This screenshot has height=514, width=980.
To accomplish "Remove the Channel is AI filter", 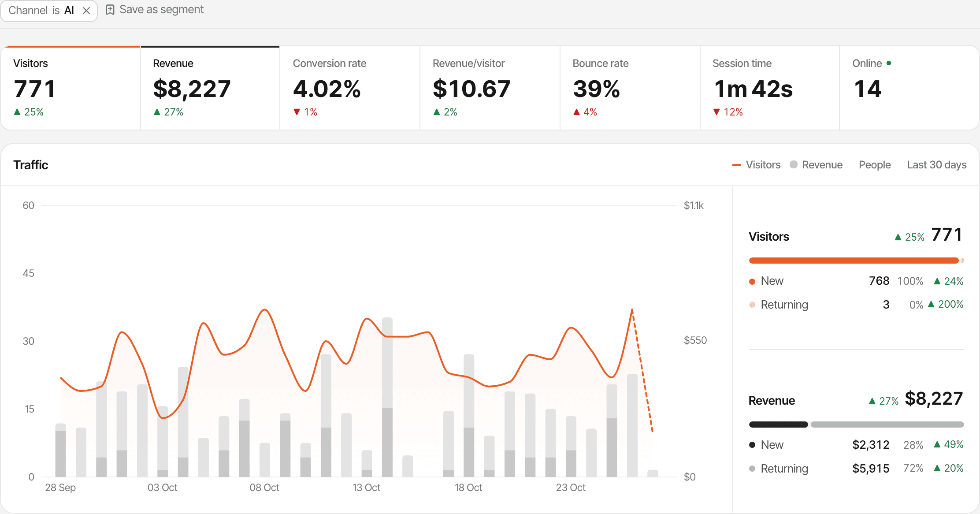I will tap(86, 11).
